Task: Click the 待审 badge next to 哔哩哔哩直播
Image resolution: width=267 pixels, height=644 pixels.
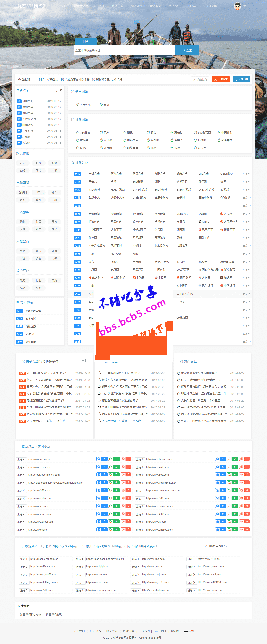Action: coord(19,311)
